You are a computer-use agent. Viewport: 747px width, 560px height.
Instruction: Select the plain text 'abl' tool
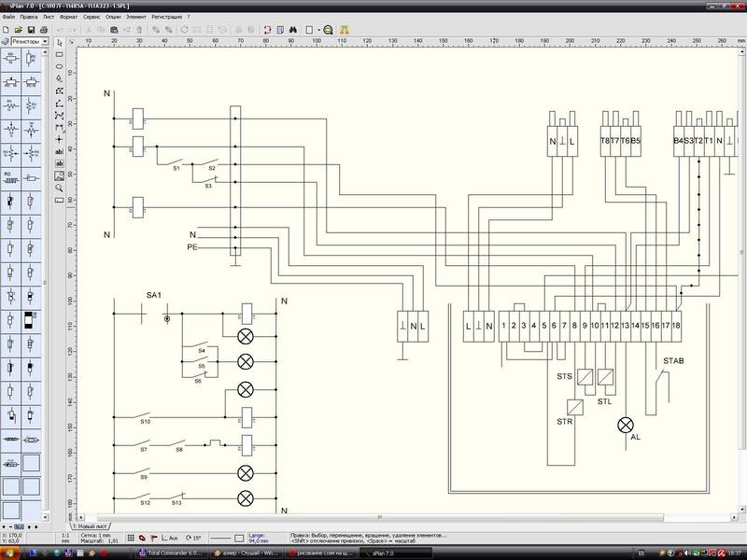[x=60, y=151]
